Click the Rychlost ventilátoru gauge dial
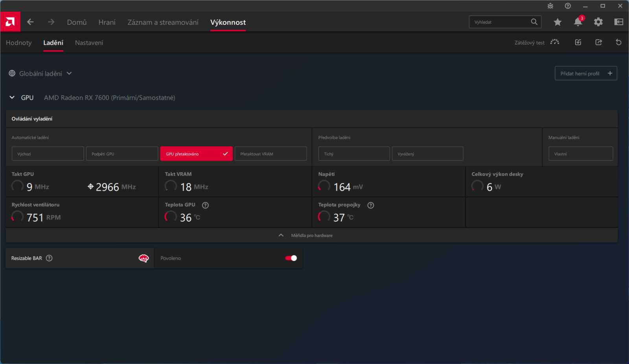The width and height of the screenshot is (629, 364). (17, 217)
